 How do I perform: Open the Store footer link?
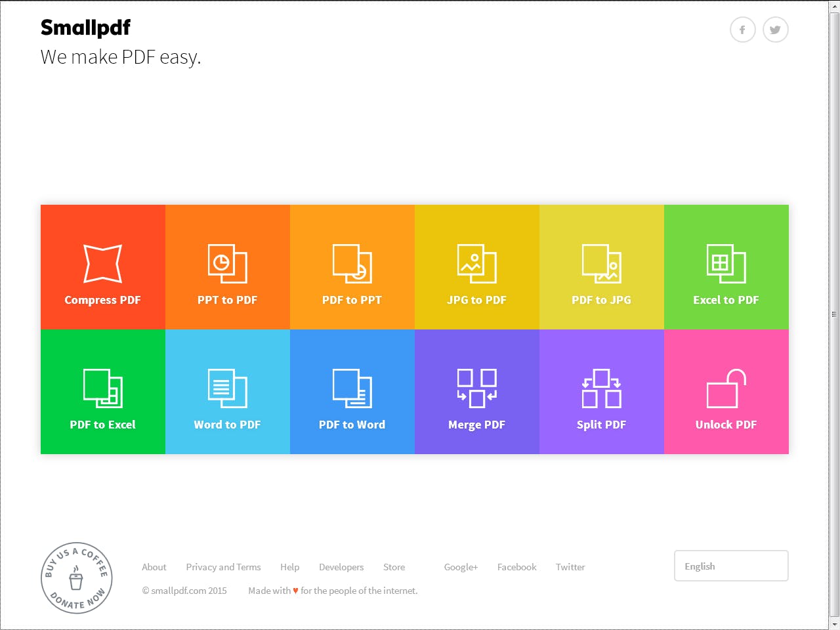394,567
